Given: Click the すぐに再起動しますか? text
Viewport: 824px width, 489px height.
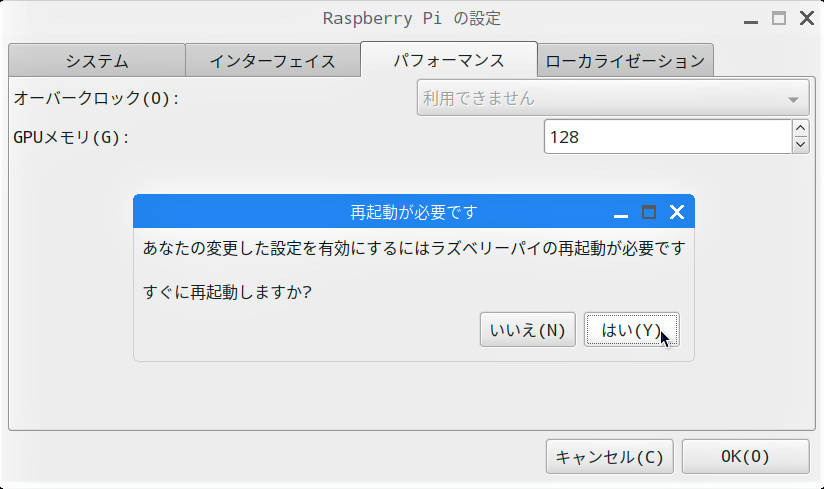Looking at the screenshot, I should point(227,292).
